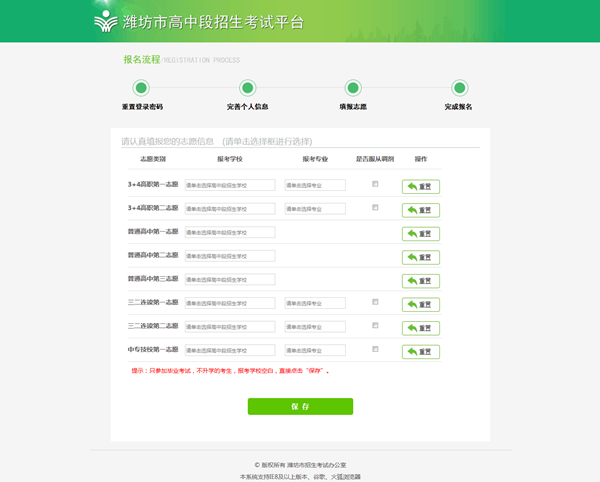Reset the 3+4高职第一志愿 row

[x=420, y=186]
